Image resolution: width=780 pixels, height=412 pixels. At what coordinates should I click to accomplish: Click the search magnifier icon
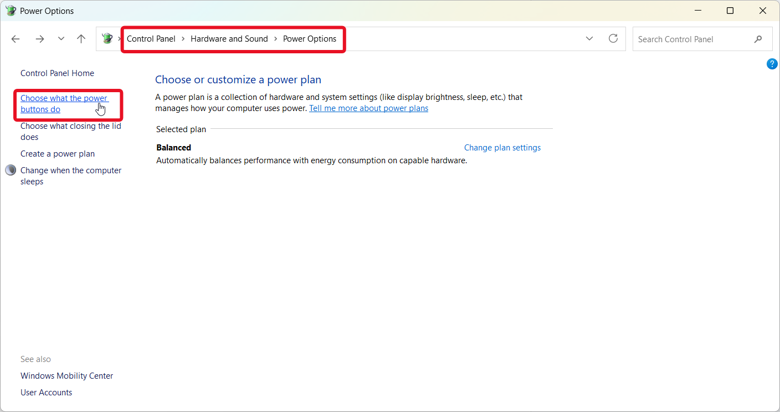758,39
